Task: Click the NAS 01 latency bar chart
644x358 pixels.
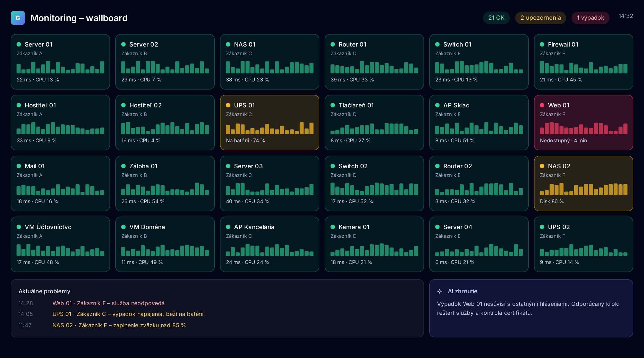Action: (270, 67)
